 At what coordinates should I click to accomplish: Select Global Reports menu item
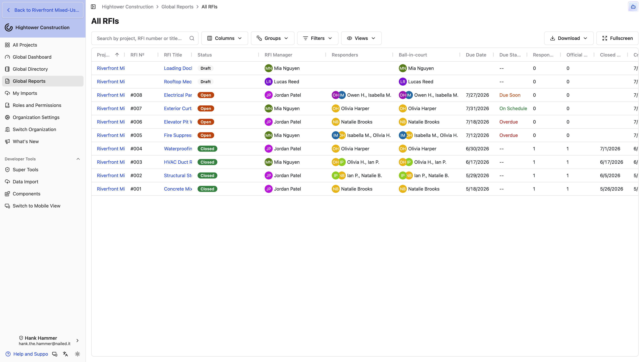[x=43, y=81]
